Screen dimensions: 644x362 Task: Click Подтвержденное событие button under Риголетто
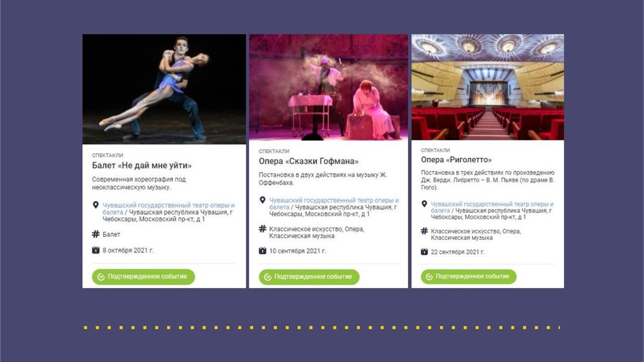pyautogui.click(x=469, y=277)
